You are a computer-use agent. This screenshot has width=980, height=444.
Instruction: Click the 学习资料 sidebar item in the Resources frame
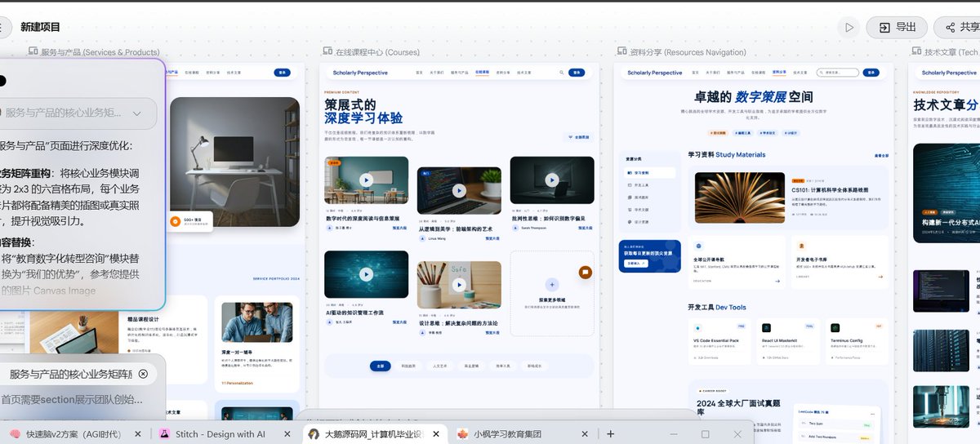point(649,173)
